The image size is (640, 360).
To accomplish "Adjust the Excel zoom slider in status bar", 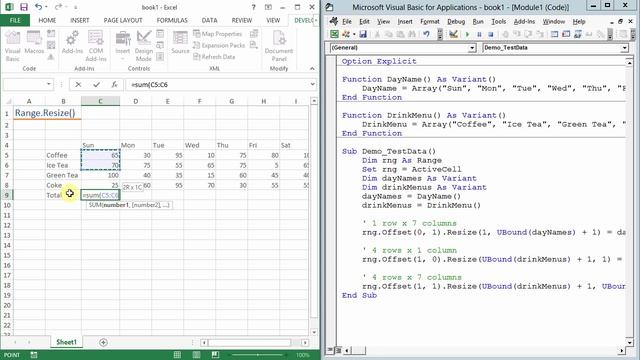I will (258, 355).
